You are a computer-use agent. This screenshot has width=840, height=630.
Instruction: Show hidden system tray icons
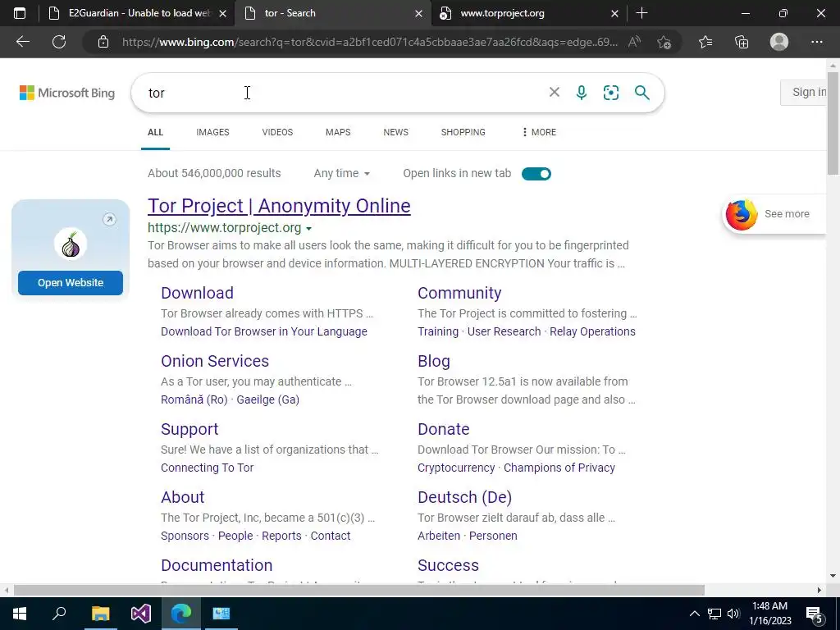click(x=694, y=614)
